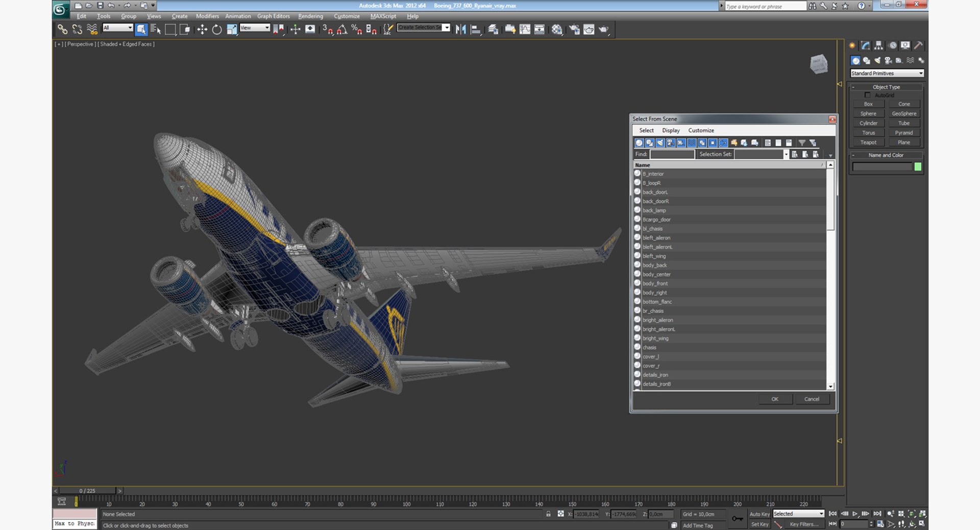Open the Selected key mode dropdown
Screen dimensions: 980x530
pos(798,514)
